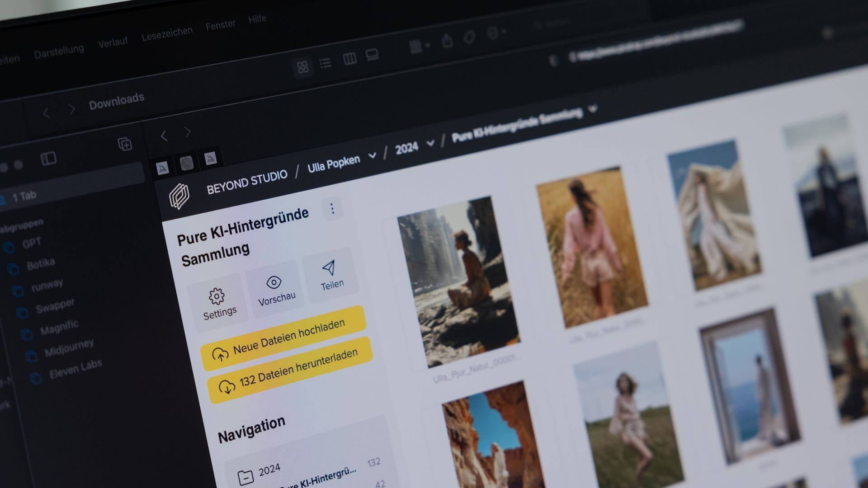This screenshot has height=488, width=868.
Task: Click the Pure KI-Hintergründe Sammlung heading
Action: point(243,237)
